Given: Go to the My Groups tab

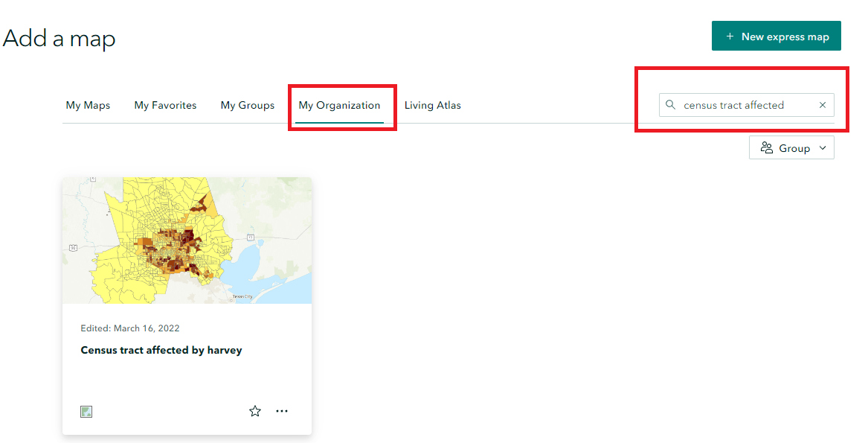Looking at the screenshot, I should [248, 105].
